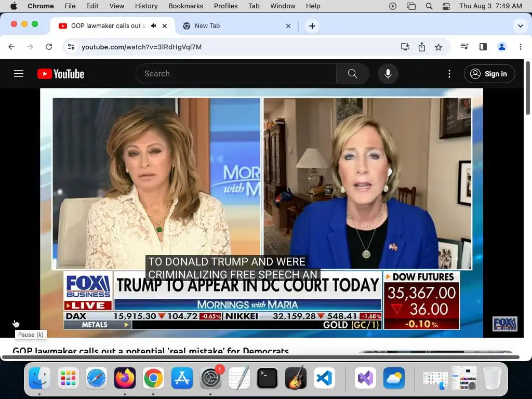The height and width of the screenshot is (399, 532).
Task: Open Control Center in menu bar
Action: tap(446, 6)
